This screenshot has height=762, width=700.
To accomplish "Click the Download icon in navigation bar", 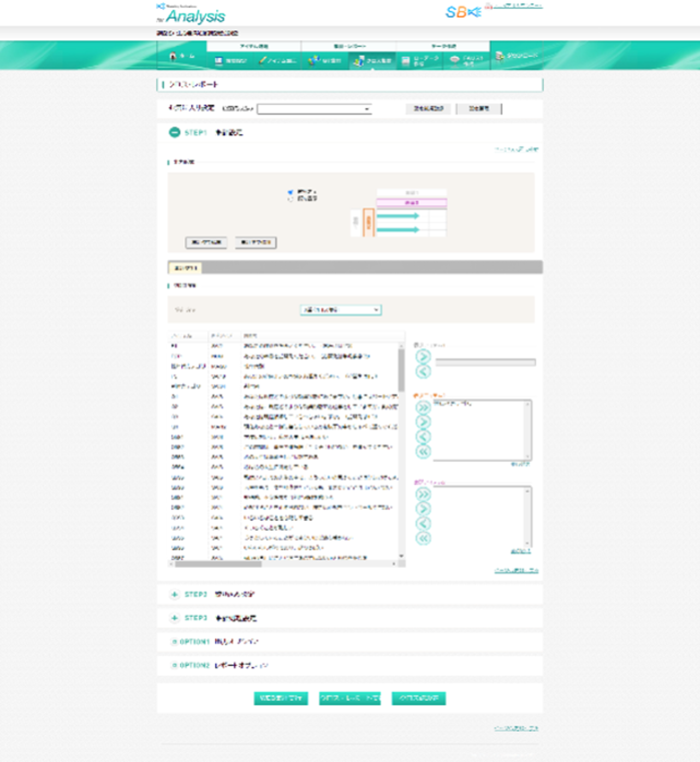I will (x=500, y=56).
